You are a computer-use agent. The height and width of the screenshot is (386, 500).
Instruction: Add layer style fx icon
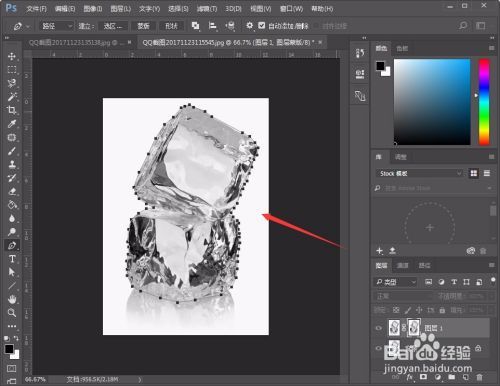(x=410, y=377)
